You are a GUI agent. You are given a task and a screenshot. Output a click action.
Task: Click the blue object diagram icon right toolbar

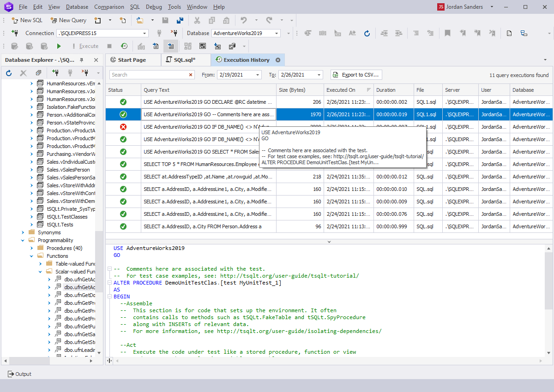(x=524, y=33)
